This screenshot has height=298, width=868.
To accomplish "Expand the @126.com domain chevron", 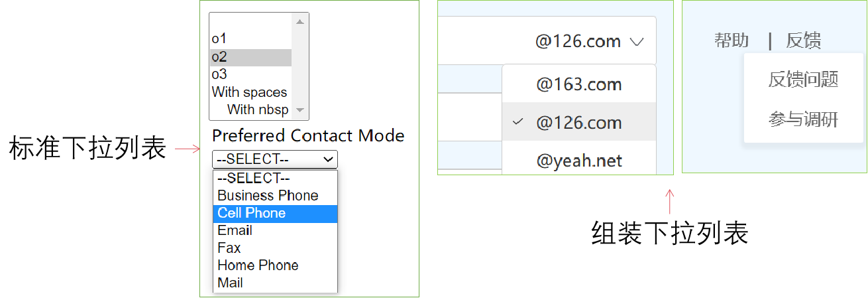I will pyautogui.click(x=637, y=42).
